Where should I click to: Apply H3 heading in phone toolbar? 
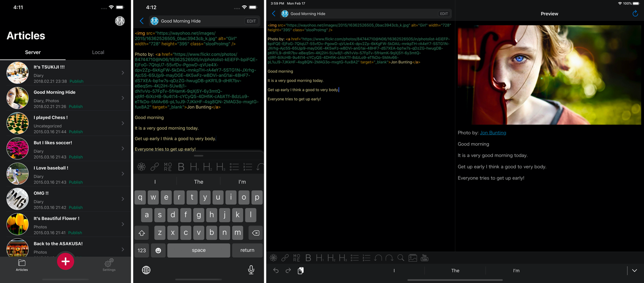(221, 167)
